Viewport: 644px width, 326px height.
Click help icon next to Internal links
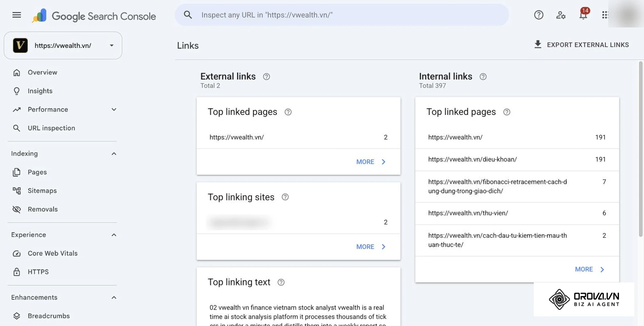point(483,77)
